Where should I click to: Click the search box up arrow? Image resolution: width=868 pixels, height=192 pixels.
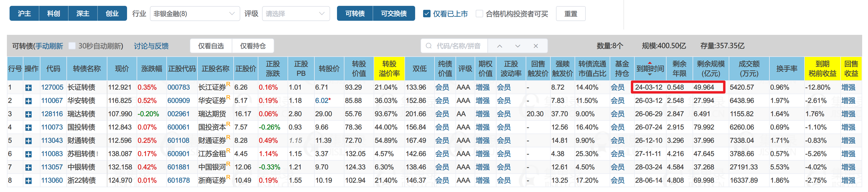pyautogui.click(x=499, y=46)
